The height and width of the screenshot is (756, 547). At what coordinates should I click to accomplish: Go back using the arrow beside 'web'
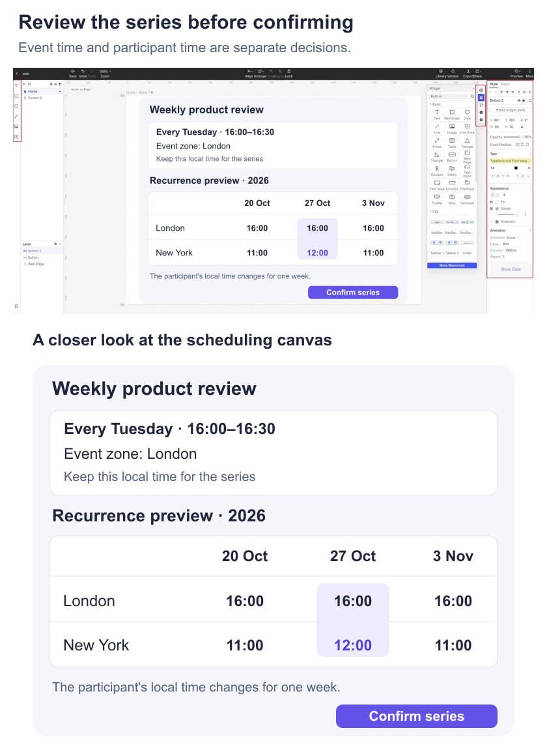point(17,74)
